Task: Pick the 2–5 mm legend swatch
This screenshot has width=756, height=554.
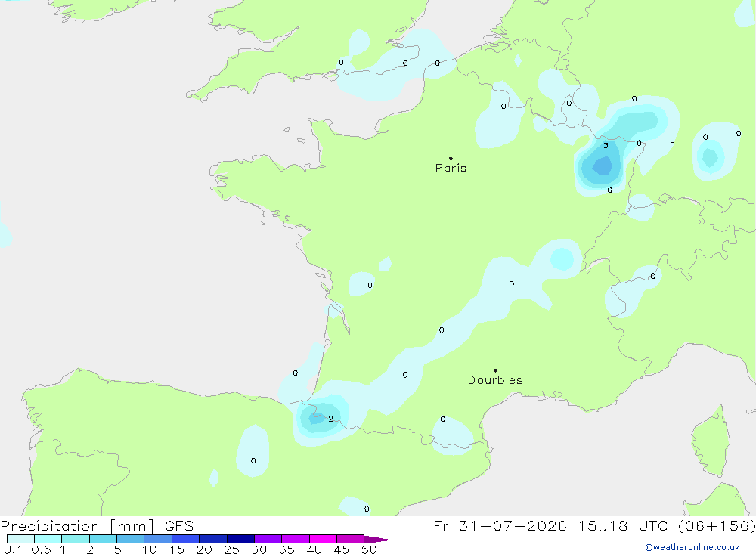Action: (103, 539)
